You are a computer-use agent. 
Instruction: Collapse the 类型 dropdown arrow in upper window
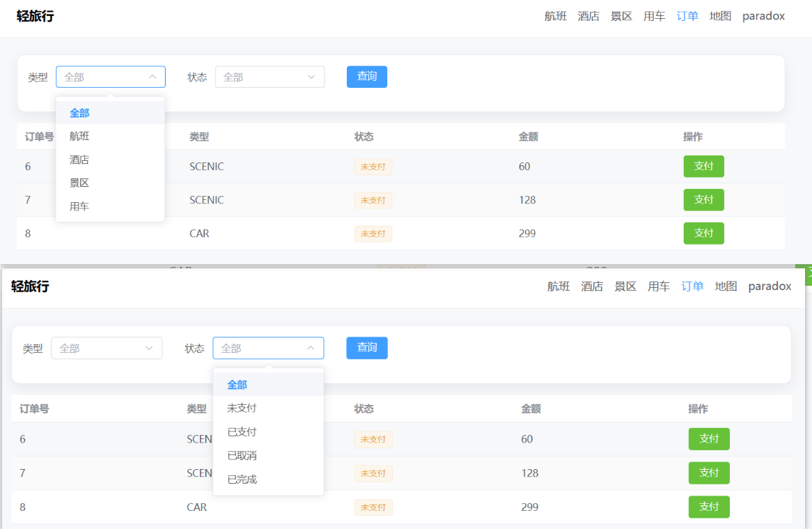pyautogui.click(x=153, y=77)
